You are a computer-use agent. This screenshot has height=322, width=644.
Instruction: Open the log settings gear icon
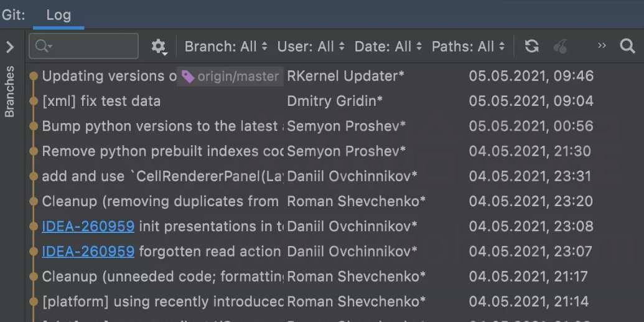[x=159, y=47]
